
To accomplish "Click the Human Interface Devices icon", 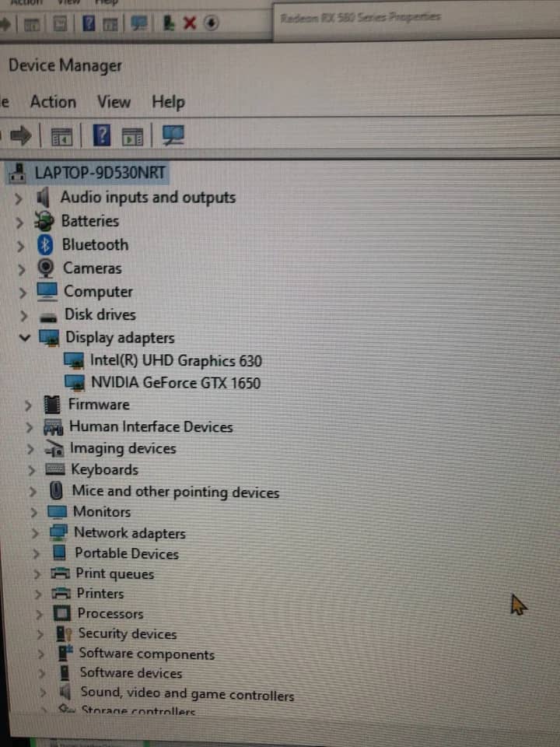I will coord(54,427).
